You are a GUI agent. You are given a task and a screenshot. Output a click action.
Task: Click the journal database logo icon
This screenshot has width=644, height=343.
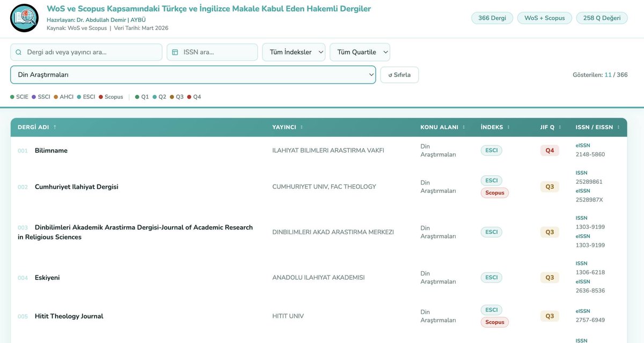25,18
